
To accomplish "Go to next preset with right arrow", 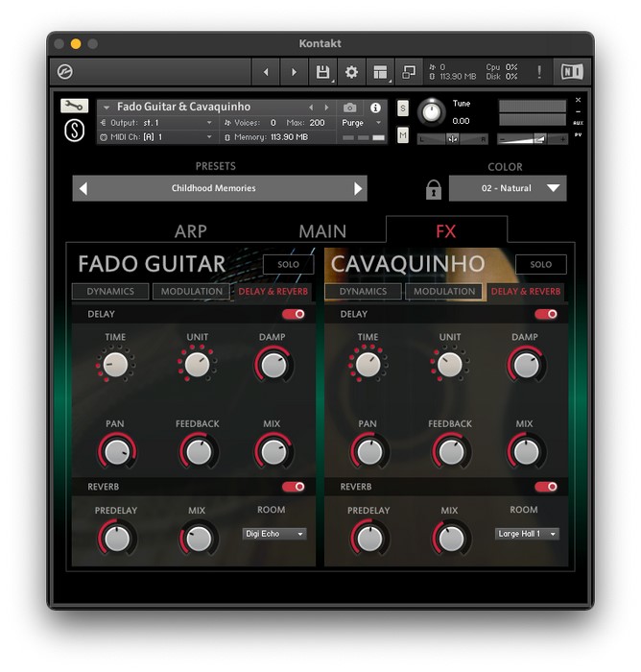I will point(358,189).
